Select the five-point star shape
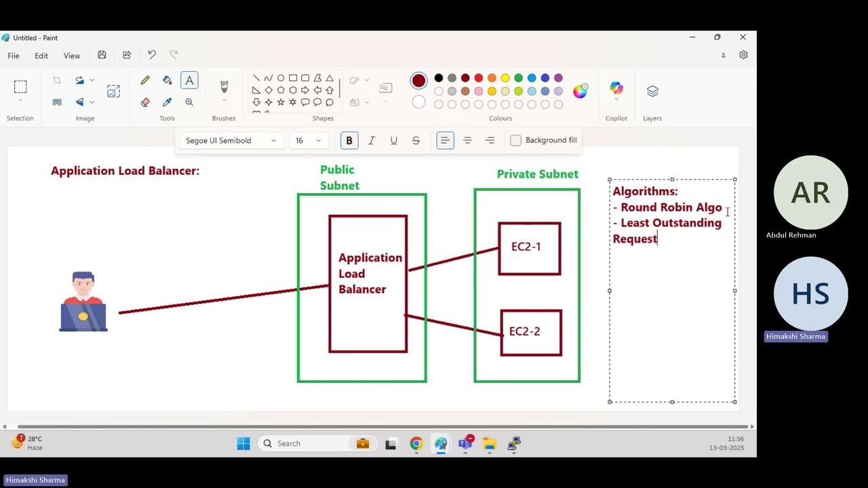The height and width of the screenshot is (488, 868). click(x=281, y=102)
